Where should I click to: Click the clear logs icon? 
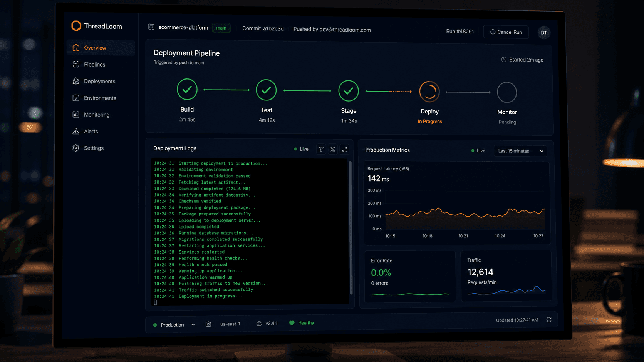tap(333, 149)
